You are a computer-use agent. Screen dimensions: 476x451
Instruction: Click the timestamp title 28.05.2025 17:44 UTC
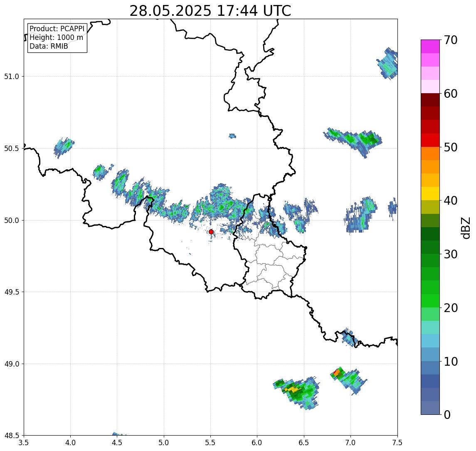210,11
